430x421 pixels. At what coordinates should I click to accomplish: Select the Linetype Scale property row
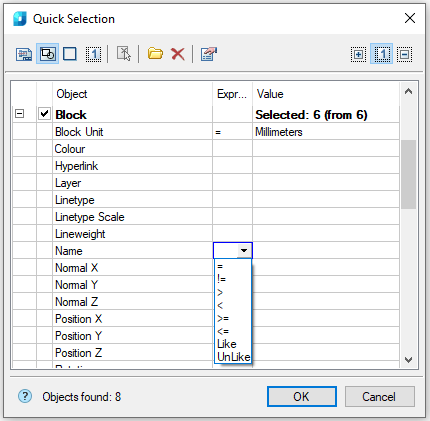pyautogui.click(x=206, y=217)
